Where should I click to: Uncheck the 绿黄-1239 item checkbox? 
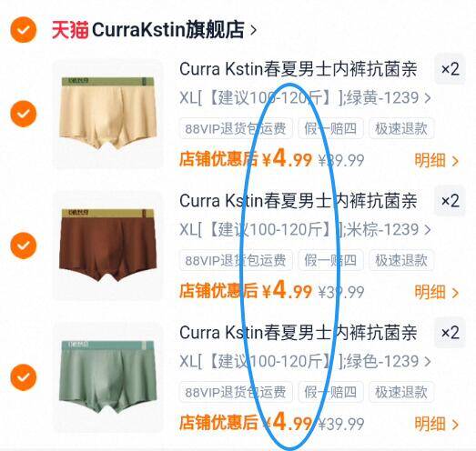pyautogui.click(x=24, y=114)
